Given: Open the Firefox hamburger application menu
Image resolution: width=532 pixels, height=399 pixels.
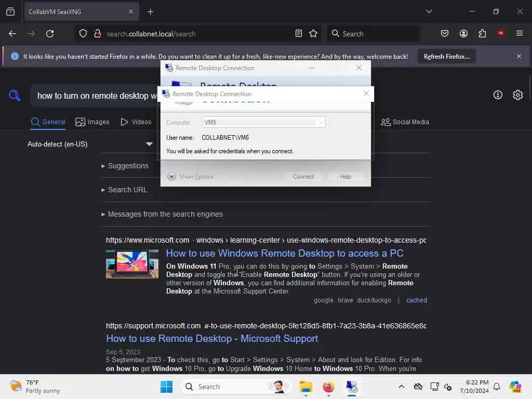Looking at the screenshot, I should click(520, 33).
